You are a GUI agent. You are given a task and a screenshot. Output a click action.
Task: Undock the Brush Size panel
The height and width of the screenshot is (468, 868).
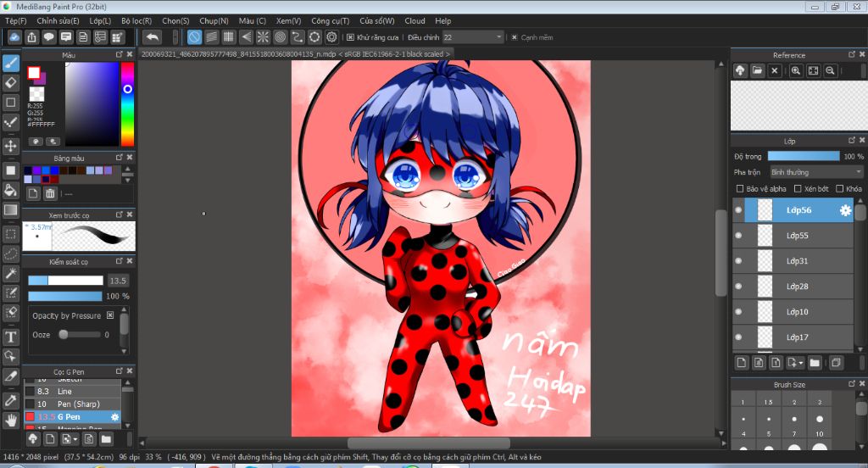[x=852, y=384]
